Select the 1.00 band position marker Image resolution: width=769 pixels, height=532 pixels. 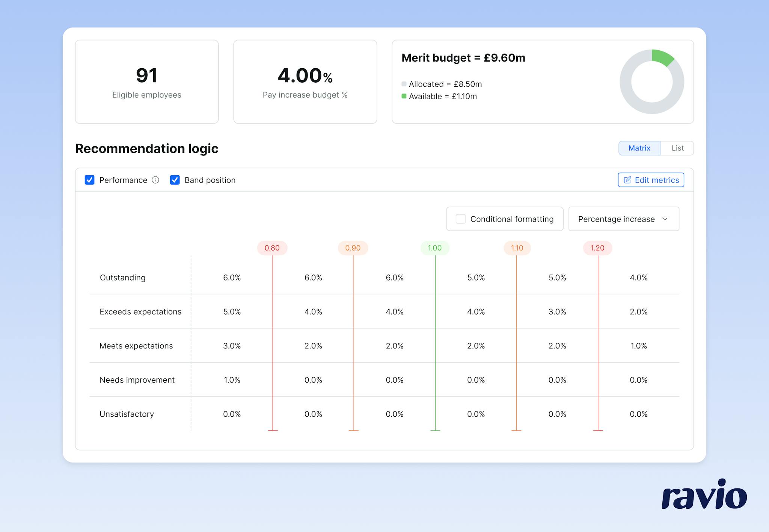(434, 248)
